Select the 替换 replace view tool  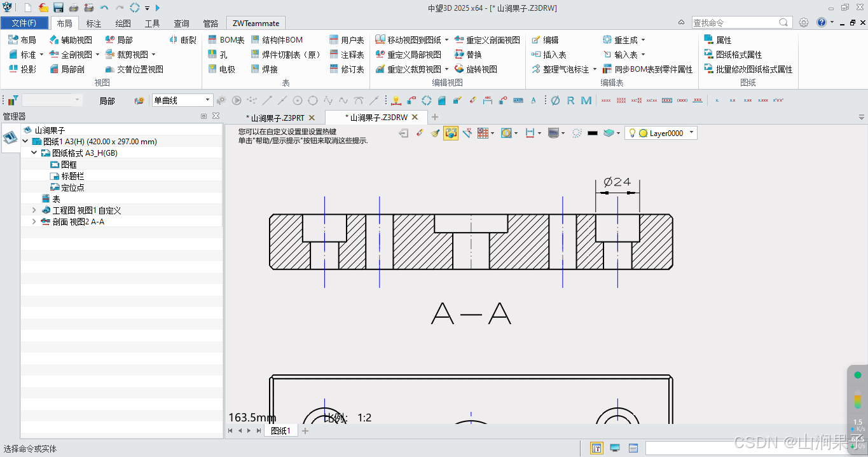coord(468,55)
